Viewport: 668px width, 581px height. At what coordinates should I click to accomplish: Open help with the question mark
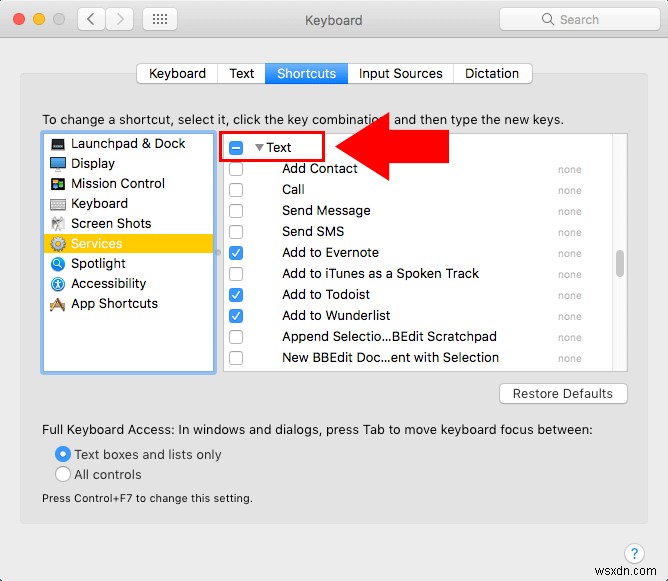[x=634, y=553]
